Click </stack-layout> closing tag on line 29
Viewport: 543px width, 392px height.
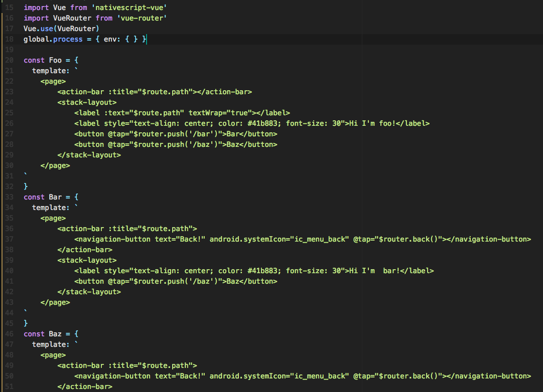click(x=89, y=155)
